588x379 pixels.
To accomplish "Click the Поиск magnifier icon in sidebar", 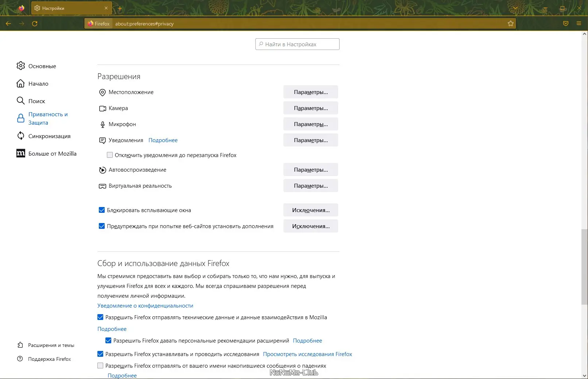I will click(x=21, y=101).
